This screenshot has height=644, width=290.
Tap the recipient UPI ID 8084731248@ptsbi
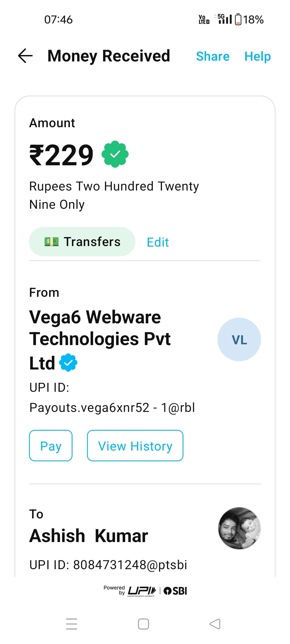[x=108, y=565]
